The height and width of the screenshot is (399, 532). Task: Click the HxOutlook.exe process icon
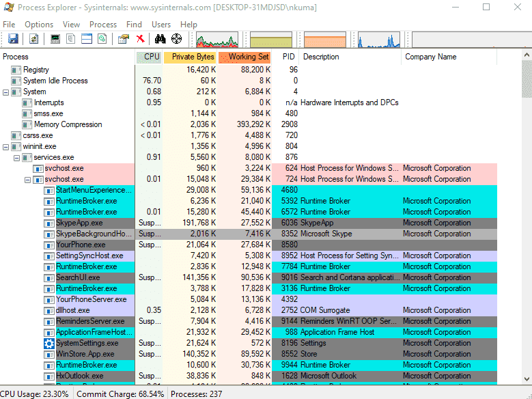coord(49,376)
